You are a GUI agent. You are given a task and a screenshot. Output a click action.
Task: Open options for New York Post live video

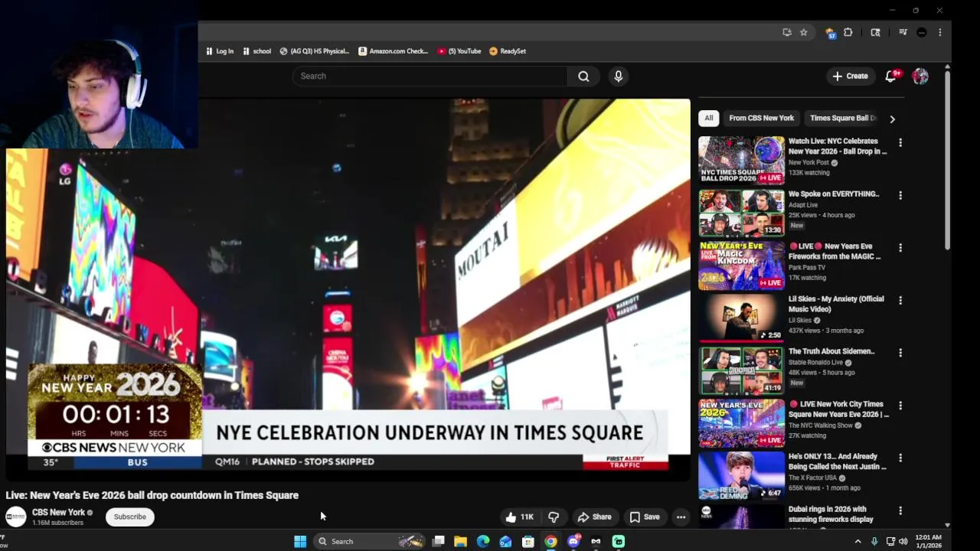(900, 142)
